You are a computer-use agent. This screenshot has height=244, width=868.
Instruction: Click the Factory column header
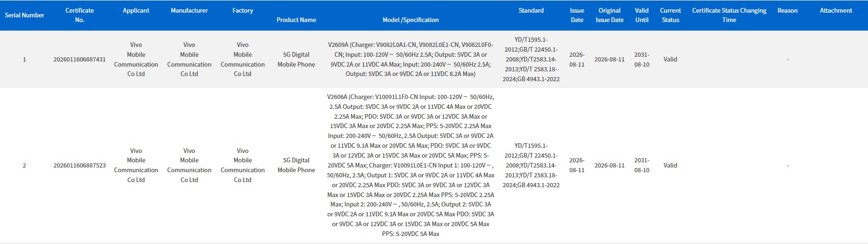tap(243, 10)
